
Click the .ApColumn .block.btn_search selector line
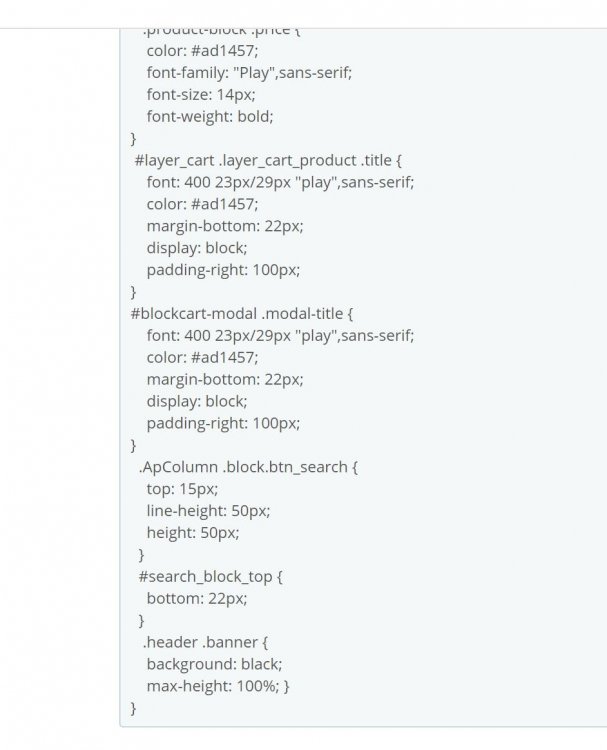(x=248, y=467)
